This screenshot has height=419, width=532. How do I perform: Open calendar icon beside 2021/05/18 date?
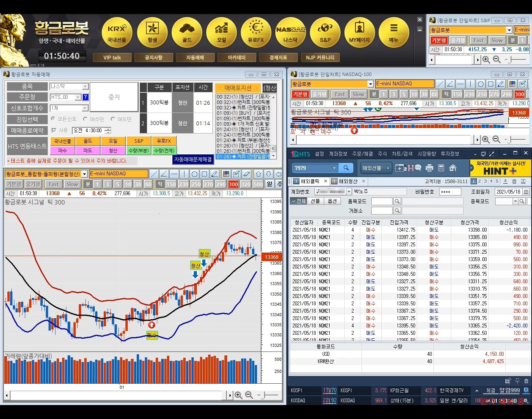[x=526, y=192]
